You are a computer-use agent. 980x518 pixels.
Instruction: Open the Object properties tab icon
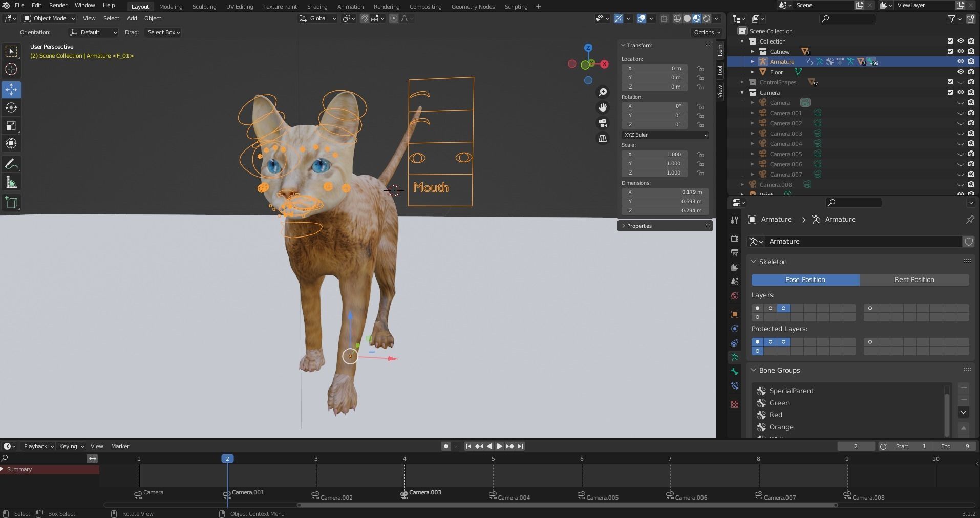click(x=735, y=314)
